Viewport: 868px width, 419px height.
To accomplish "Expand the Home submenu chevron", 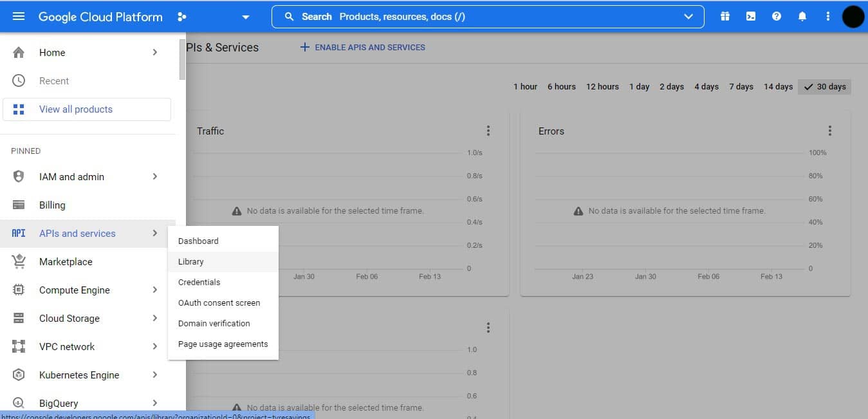I will [x=155, y=53].
